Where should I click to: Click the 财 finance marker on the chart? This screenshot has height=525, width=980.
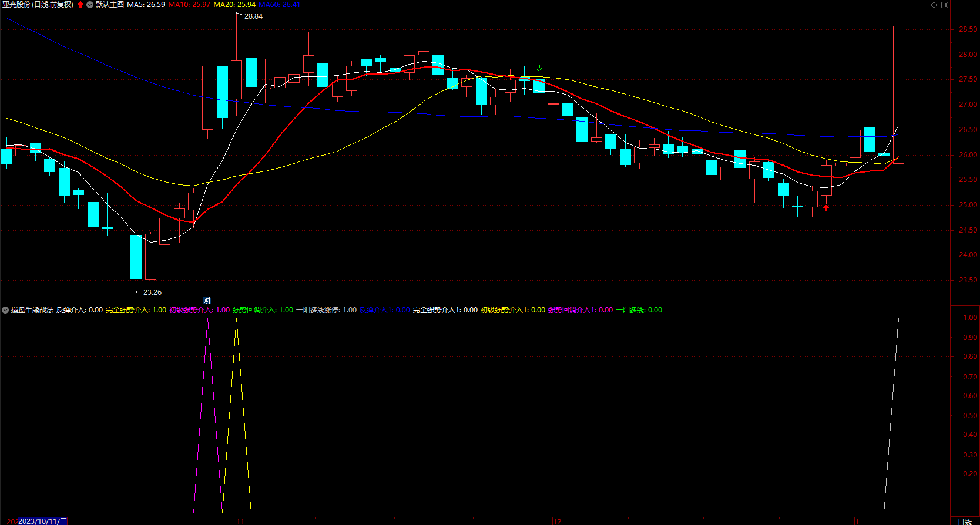click(x=207, y=300)
